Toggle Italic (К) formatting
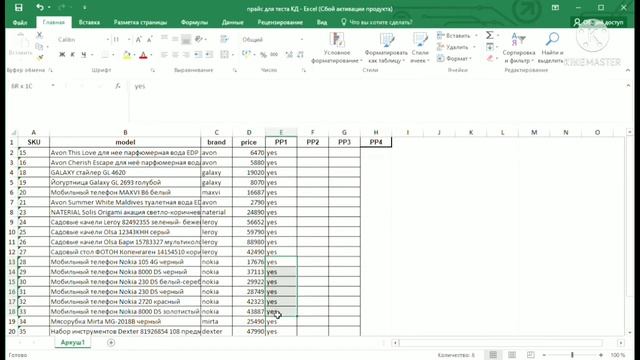 73,54
